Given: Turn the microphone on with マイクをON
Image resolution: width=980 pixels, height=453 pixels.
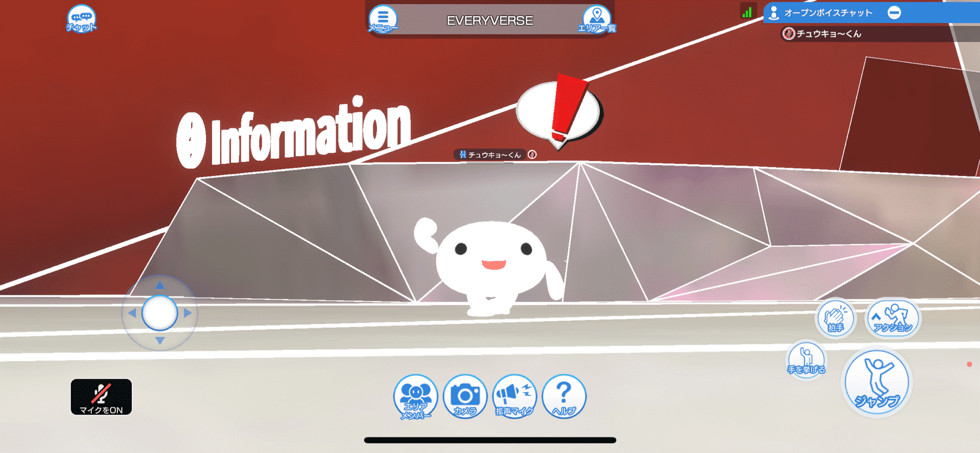Looking at the screenshot, I should pyautogui.click(x=101, y=397).
